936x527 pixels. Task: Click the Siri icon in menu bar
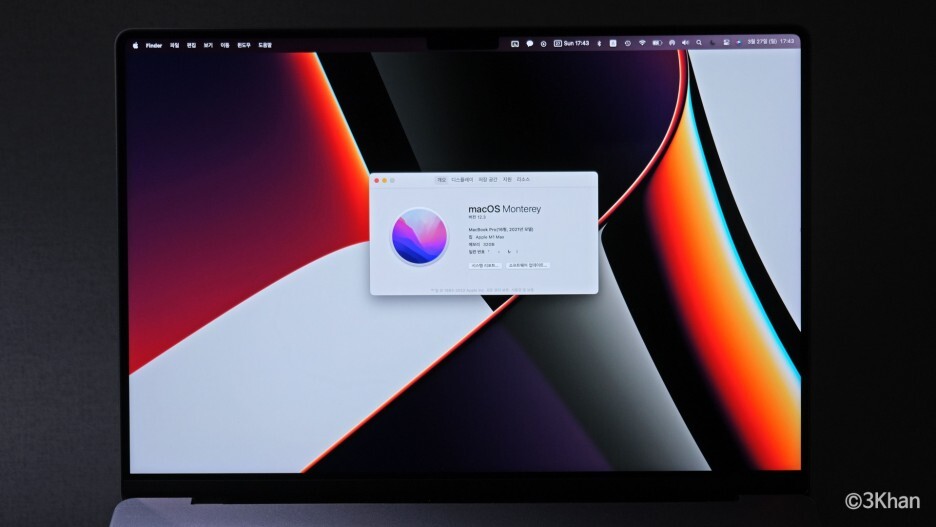(739, 42)
